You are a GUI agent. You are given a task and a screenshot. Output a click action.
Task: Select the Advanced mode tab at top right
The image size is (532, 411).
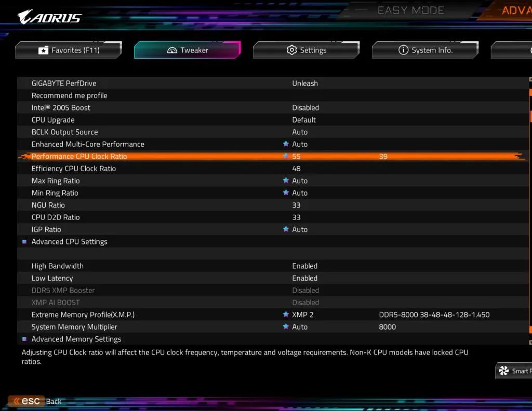509,10
